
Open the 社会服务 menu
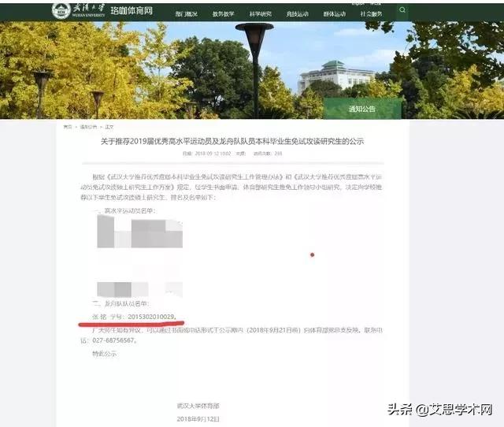click(371, 14)
